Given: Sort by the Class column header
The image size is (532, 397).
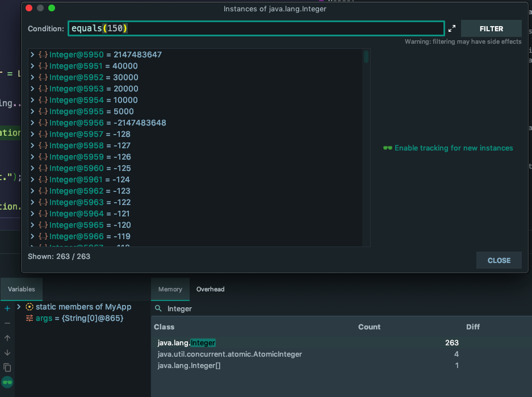Looking at the screenshot, I should (x=164, y=327).
